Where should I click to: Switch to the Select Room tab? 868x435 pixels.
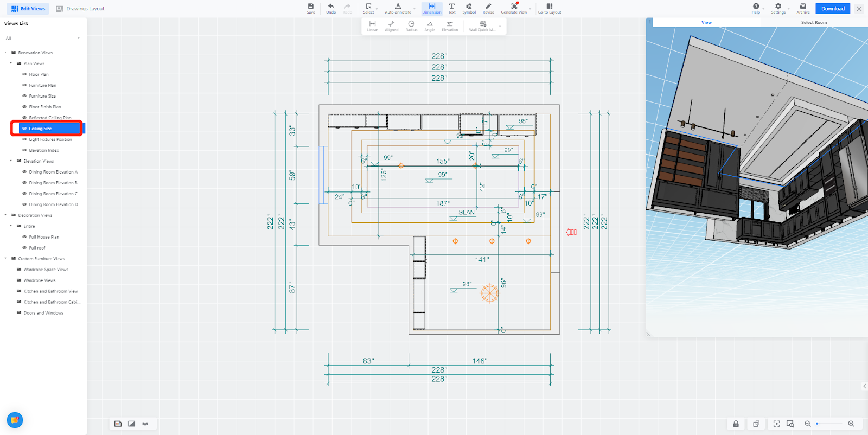click(x=814, y=22)
